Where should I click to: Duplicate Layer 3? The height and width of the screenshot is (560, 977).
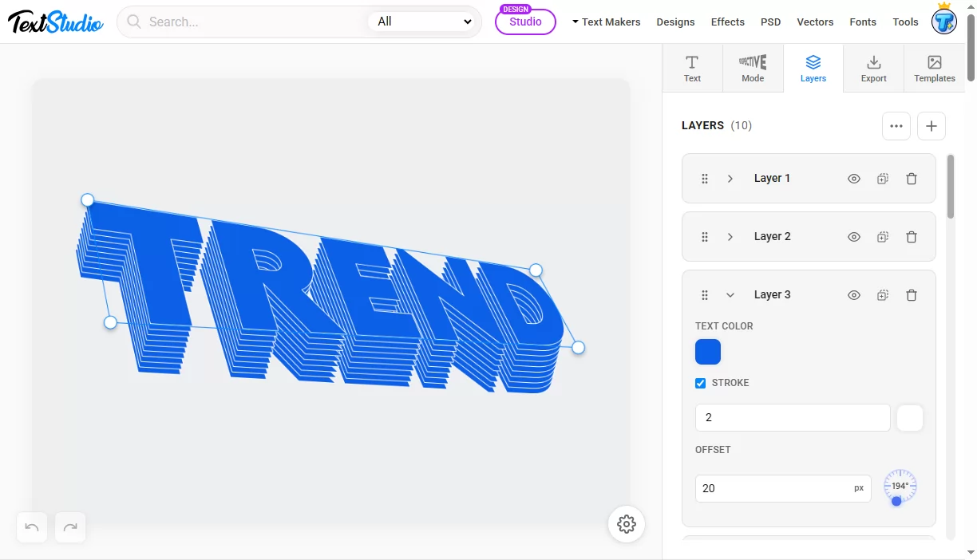pos(883,295)
